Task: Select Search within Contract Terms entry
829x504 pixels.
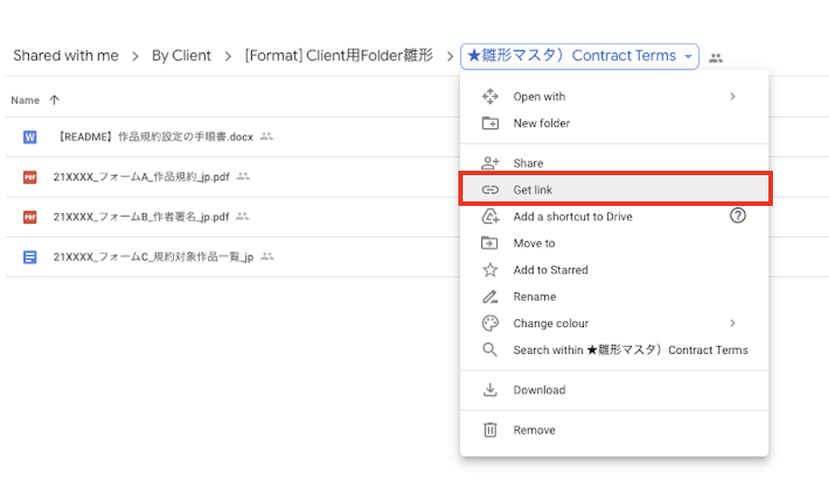Action: (x=614, y=350)
